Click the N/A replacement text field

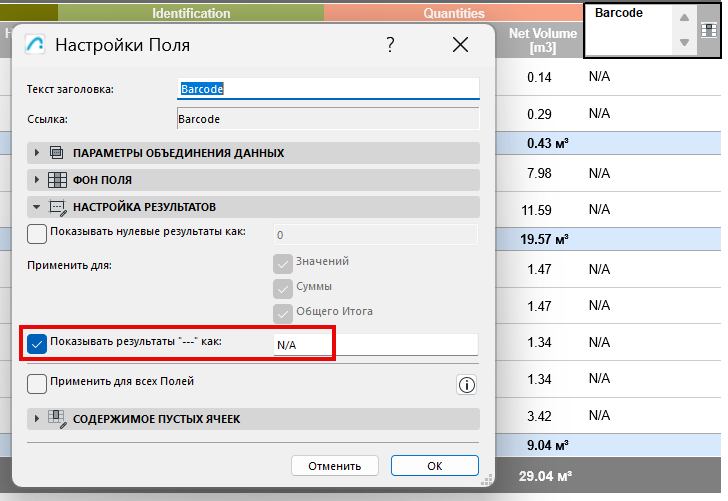(376, 345)
